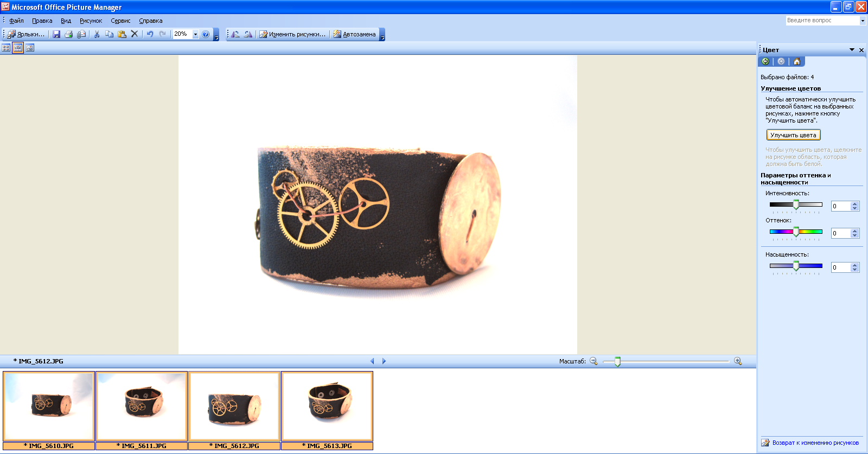Screen dimensions: 868x454
Task: Open the Введите вопрос dropdown arrow
Action: [x=863, y=21]
